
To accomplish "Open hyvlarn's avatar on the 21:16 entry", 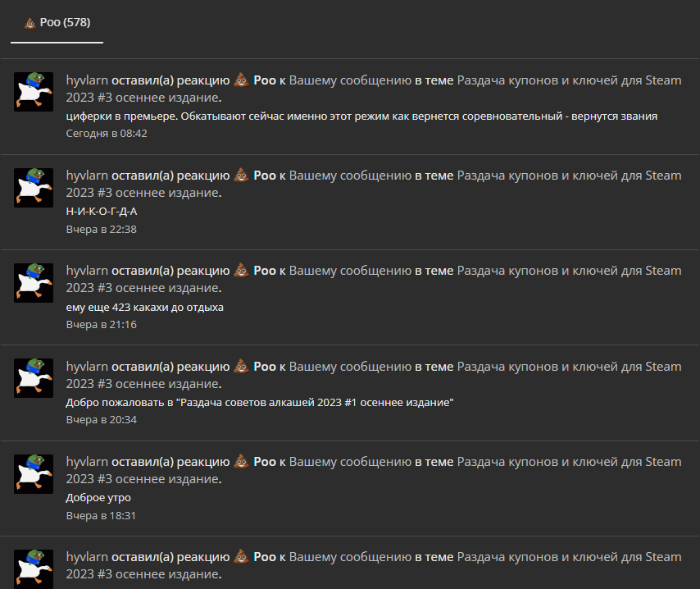I will (34, 282).
